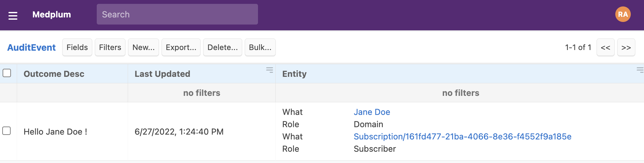The height and width of the screenshot is (163, 644).
Task: Open Last Updated column filter icon
Action: point(269,70)
